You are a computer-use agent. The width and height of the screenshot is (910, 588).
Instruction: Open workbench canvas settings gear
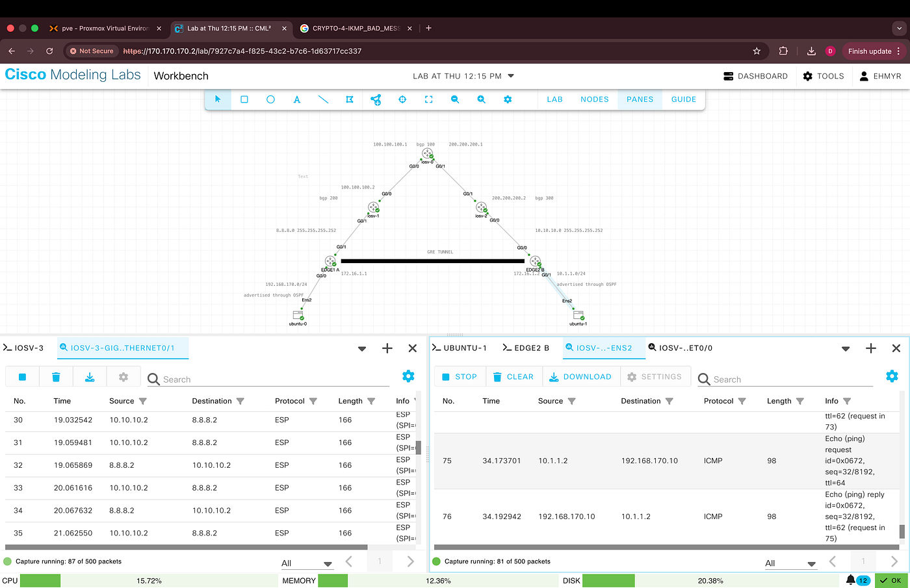point(508,99)
